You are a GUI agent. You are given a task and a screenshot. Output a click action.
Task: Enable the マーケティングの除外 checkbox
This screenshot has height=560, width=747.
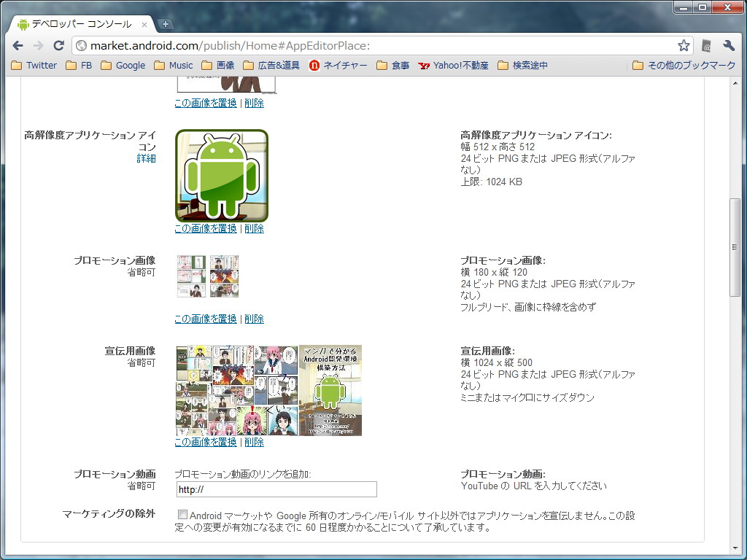click(182, 515)
